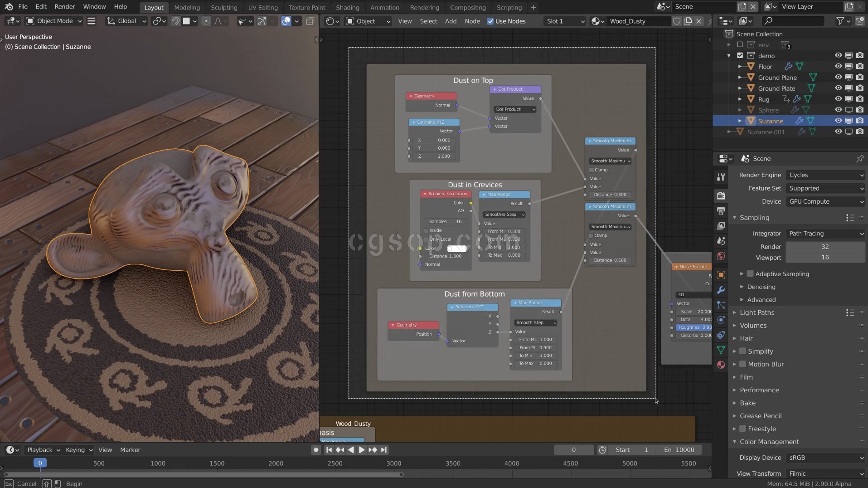Image resolution: width=868 pixels, height=488 pixels.
Task: Open the Render Engine dropdown
Action: click(825, 175)
